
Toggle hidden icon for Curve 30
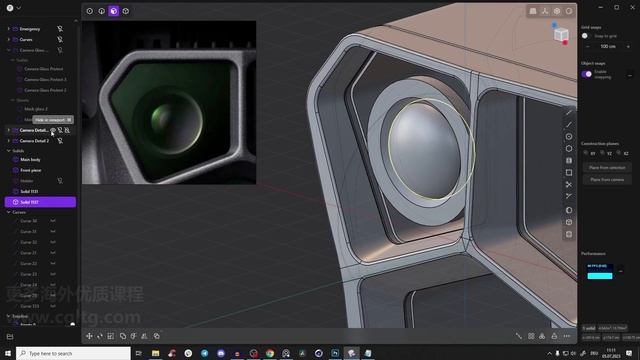pyautogui.click(x=53, y=221)
